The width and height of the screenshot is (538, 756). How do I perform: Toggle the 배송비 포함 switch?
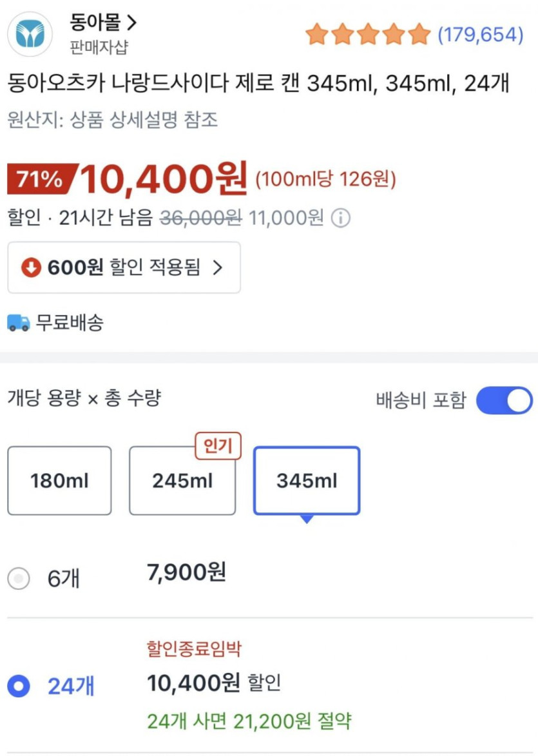[x=504, y=400]
